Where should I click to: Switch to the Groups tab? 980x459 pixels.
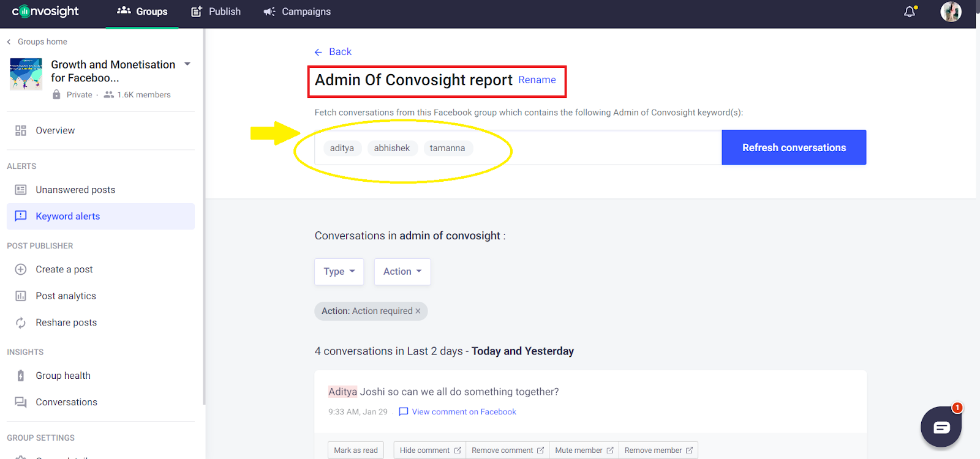click(x=142, y=12)
